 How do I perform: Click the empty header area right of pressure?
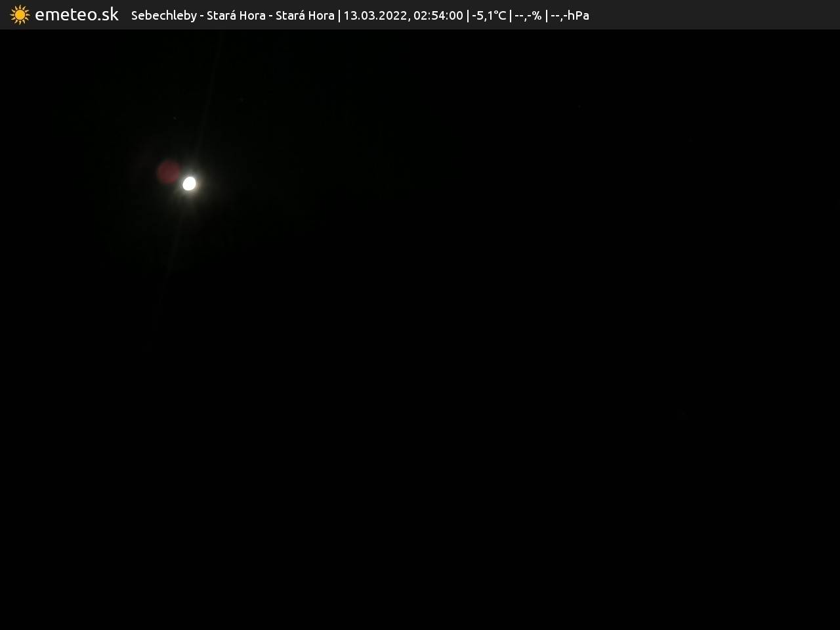pyautogui.click(x=709, y=14)
